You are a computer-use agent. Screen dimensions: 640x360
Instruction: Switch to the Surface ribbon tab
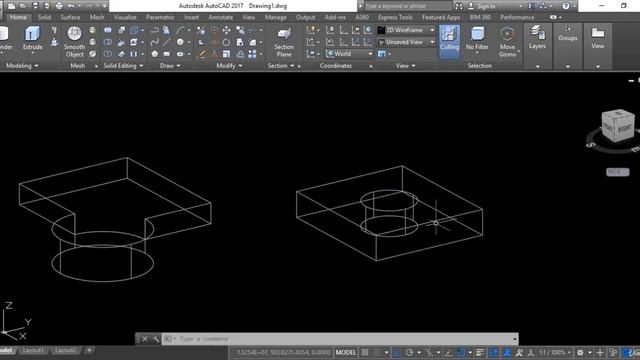(x=70, y=17)
